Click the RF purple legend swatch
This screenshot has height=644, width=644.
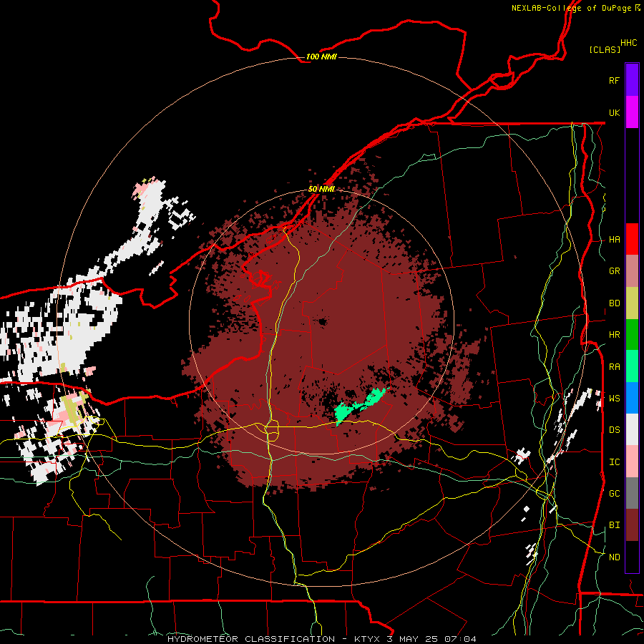(x=632, y=80)
